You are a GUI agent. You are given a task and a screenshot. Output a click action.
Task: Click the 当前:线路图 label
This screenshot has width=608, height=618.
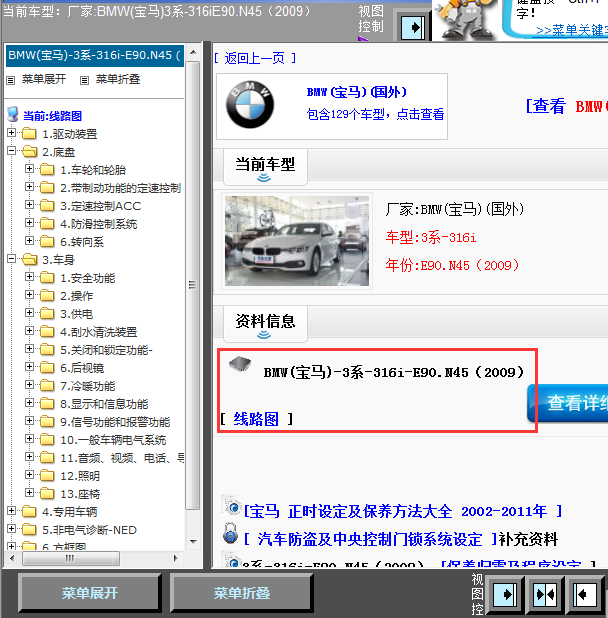[x=52, y=116]
